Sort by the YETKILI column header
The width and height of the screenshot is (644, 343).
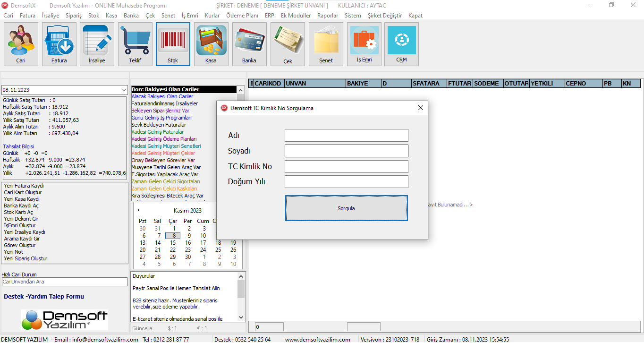point(547,84)
